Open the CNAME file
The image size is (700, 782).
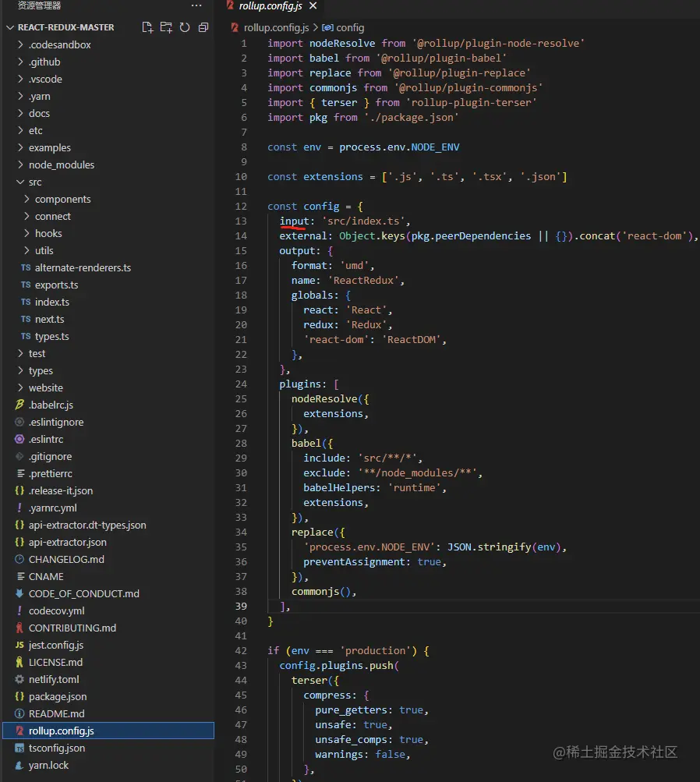click(46, 576)
